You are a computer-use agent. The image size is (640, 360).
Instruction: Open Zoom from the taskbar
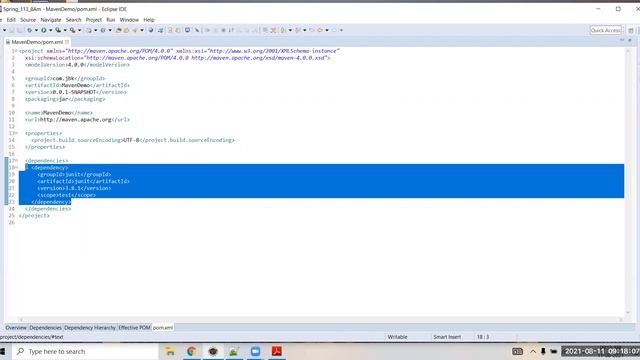click(x=256, y=351)
